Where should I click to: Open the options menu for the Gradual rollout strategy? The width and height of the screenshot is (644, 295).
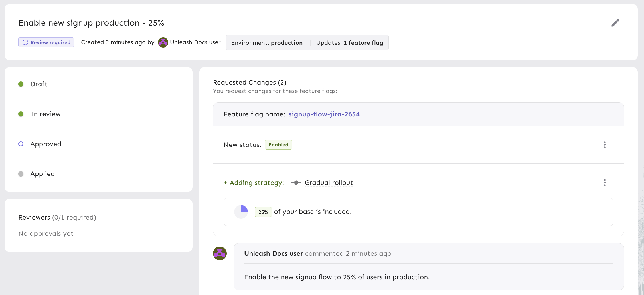coord(605,183)
